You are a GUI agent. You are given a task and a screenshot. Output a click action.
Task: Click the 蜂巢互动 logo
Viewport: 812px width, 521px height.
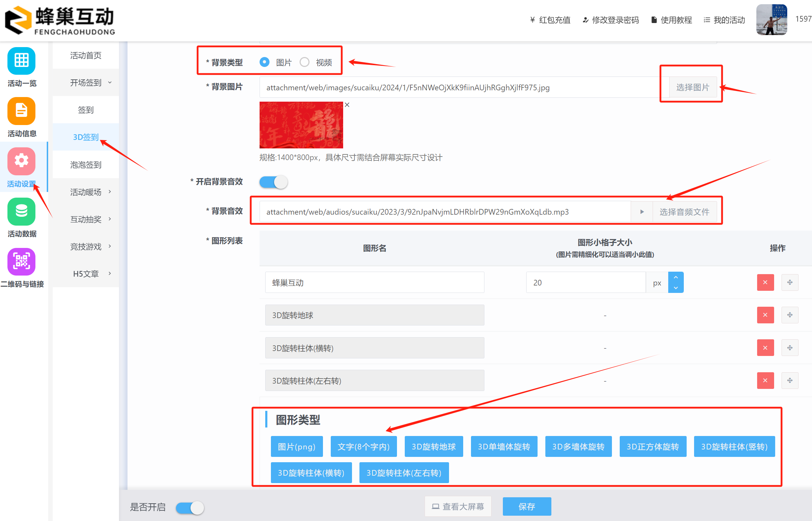click(x=60, y=21)
